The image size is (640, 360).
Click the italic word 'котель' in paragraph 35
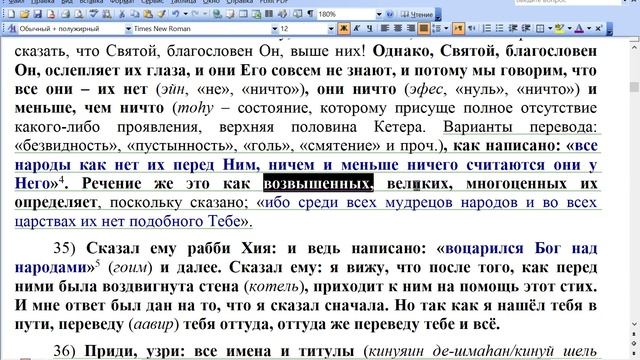(x=274, y=287)
